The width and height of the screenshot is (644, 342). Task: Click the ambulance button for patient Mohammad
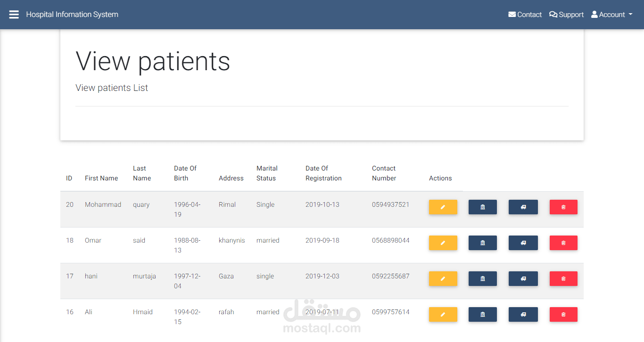click(523, 207)
